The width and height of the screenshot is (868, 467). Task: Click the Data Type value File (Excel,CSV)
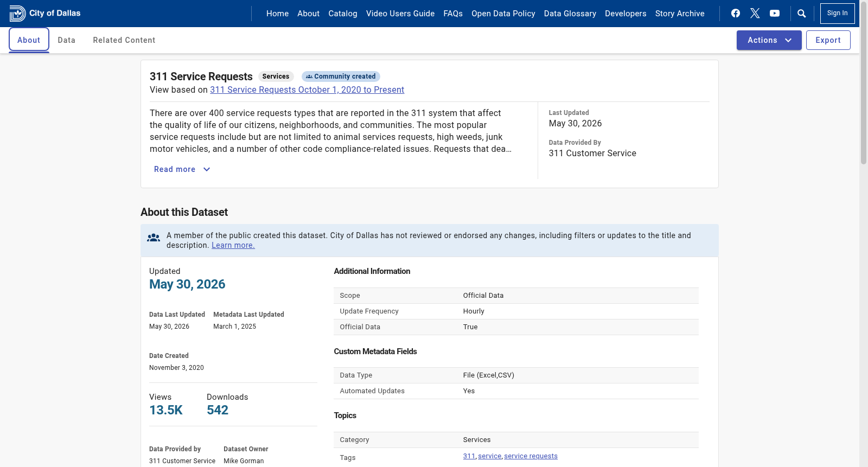489,375
